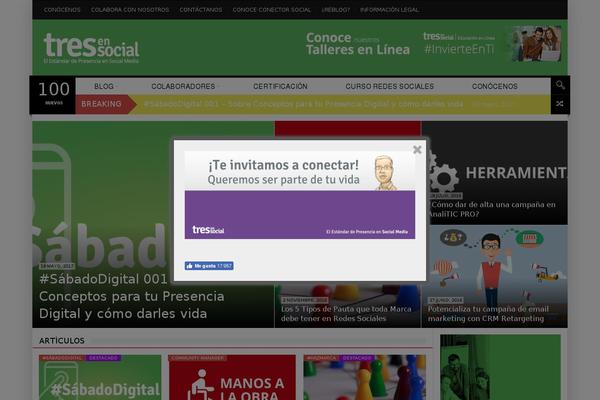Click the 100 nuevos counter box
600x400 pixels.
point(54,95)
